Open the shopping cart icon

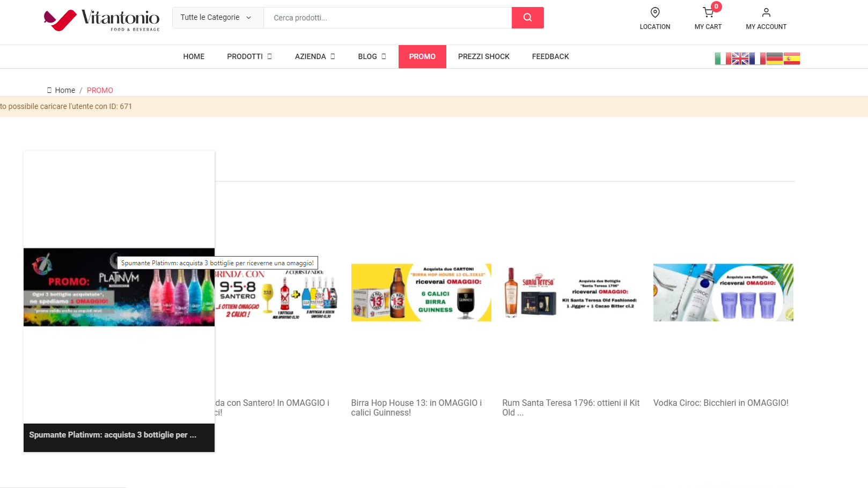(708, 12)
